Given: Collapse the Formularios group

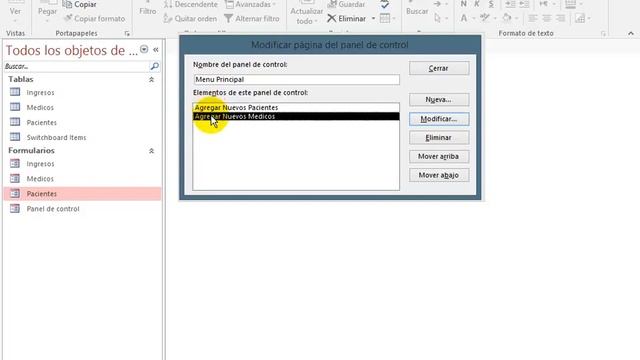Looking at the screenshot, I should [151, 151].
